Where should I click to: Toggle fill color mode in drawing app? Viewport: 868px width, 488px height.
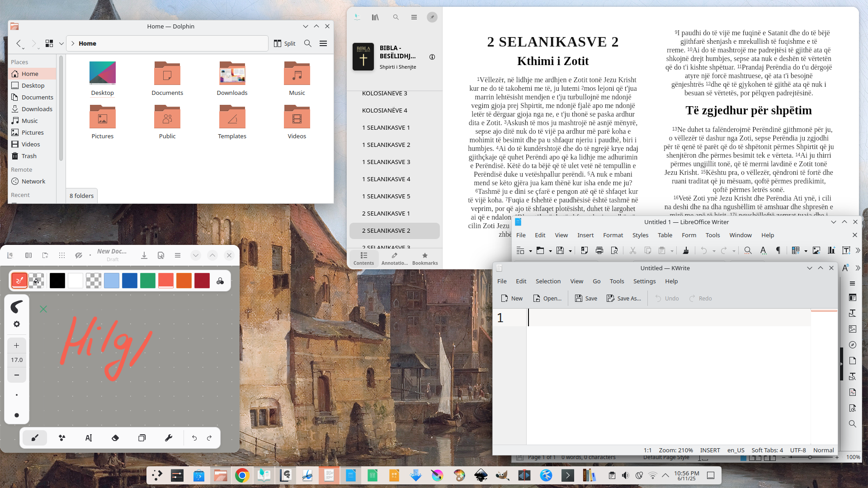click(x=37, y=281)
